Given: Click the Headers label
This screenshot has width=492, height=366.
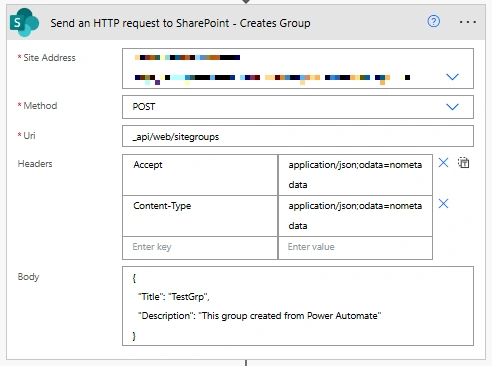Looking at the screenshot, I should tap(35, 164).
